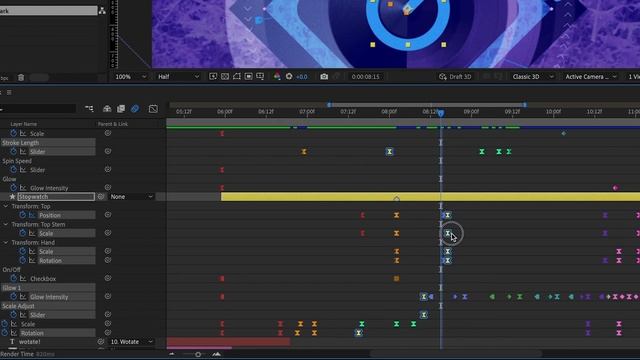This screenshot has height=360, width=640.
Task: Zoom out the timeline with mountain icon
Action: [172, 354]
